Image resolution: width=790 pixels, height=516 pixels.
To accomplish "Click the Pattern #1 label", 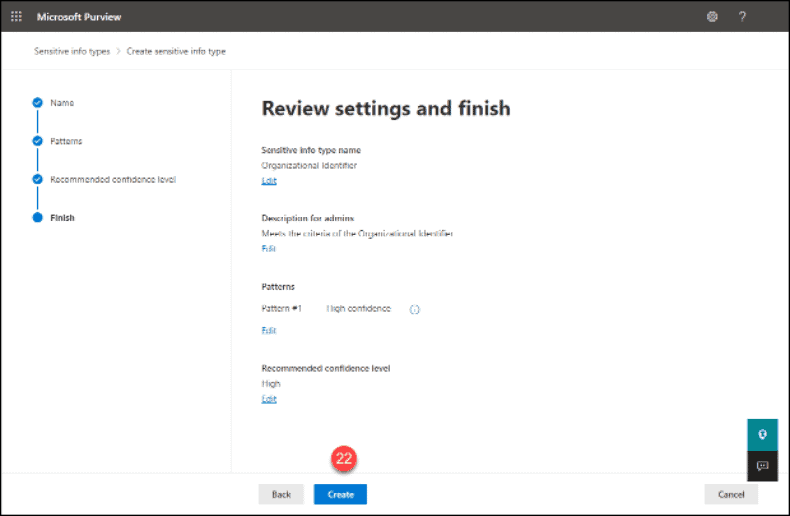I will point(281,308).
